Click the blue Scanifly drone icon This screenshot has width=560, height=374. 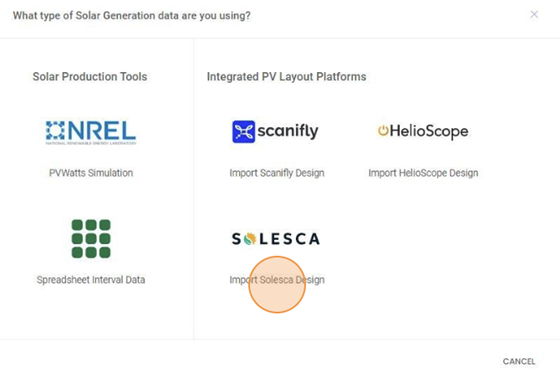pyautogui.click(x=244, y=131)
